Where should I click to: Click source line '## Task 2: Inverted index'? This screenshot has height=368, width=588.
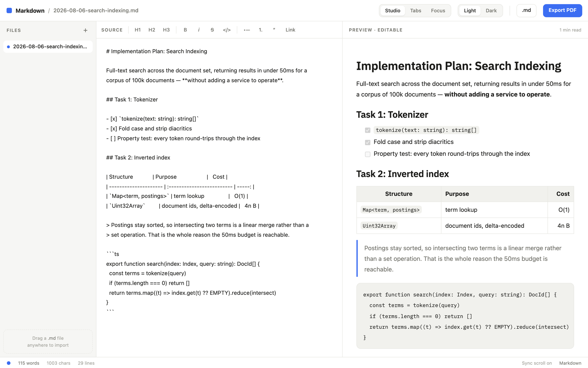[138, 158]
